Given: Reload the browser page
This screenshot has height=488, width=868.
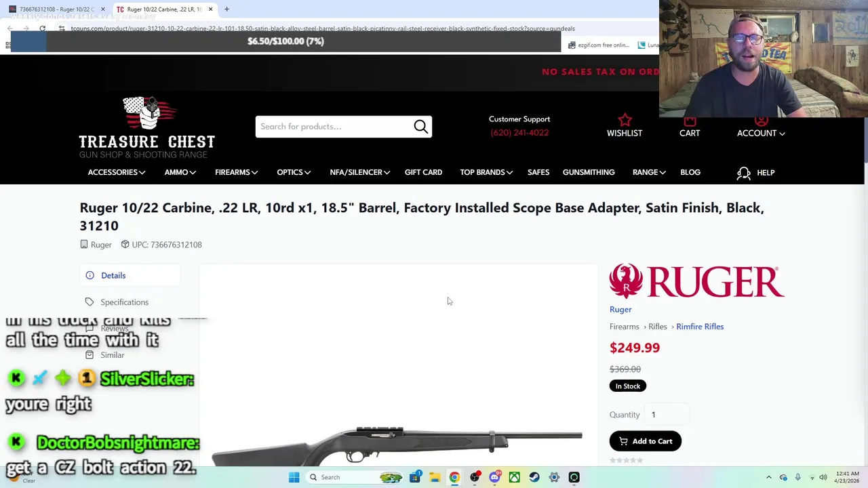Looking at the screenshot, I should click(x=42, y=28).
